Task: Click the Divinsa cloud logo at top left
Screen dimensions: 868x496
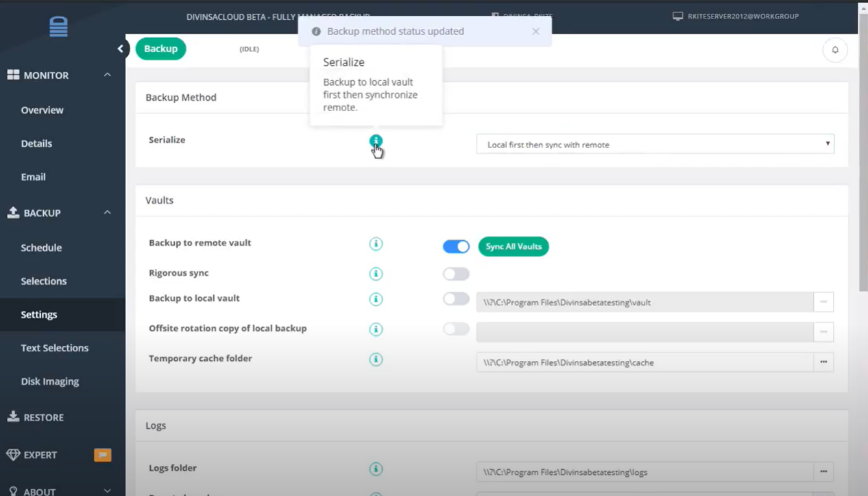Action: [x=58, y=26]
